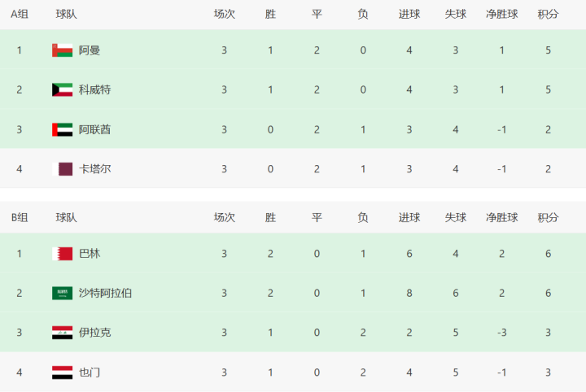Click the UAE flag icon
Screen dimensions: 586x392
62,129
